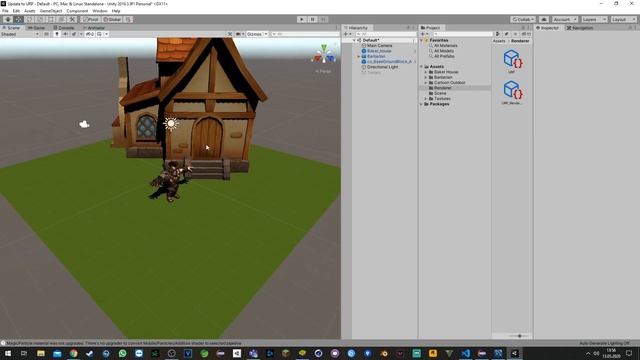Open the Collab dropdown
Viewport: 640px width, 360px height.
click(523, 19)
